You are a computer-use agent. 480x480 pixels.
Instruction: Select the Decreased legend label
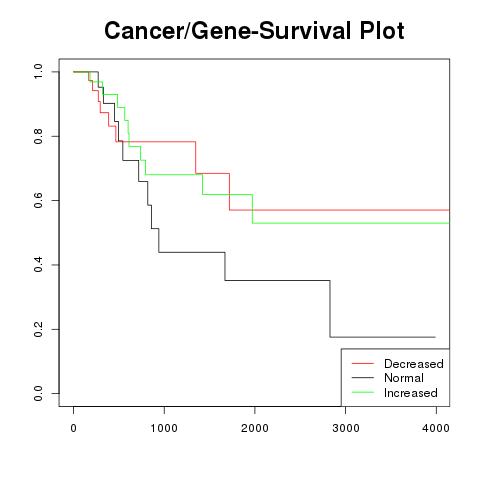click(414, 364)
